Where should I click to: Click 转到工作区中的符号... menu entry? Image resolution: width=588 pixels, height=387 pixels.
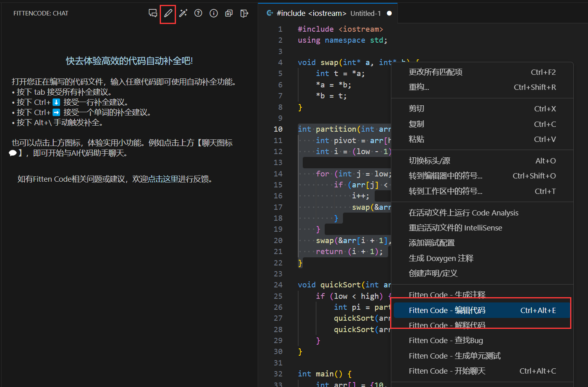482,191
